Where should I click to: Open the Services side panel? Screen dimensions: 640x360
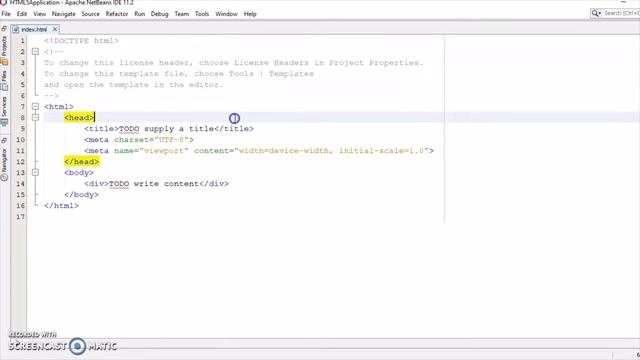click(x=4, y=111)
